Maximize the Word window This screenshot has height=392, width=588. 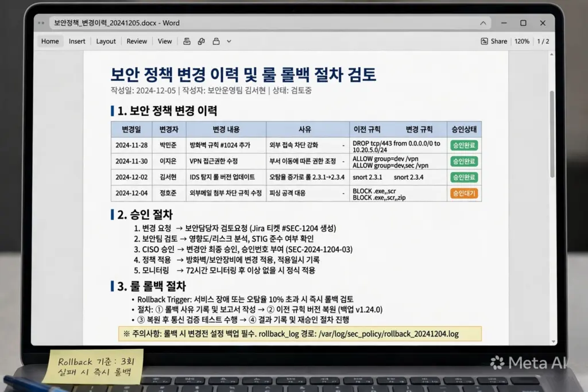[x=523, y=23]
